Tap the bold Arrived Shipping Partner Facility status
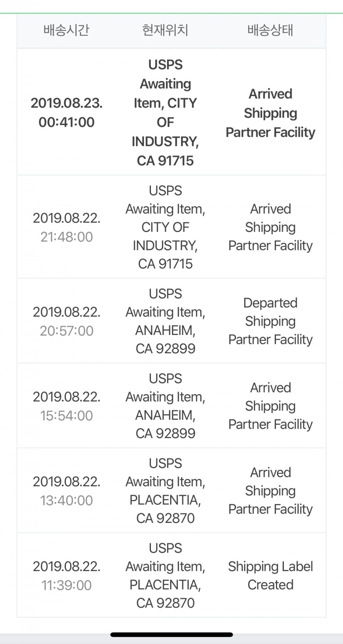The image size is (343, 644). point(270,113)
